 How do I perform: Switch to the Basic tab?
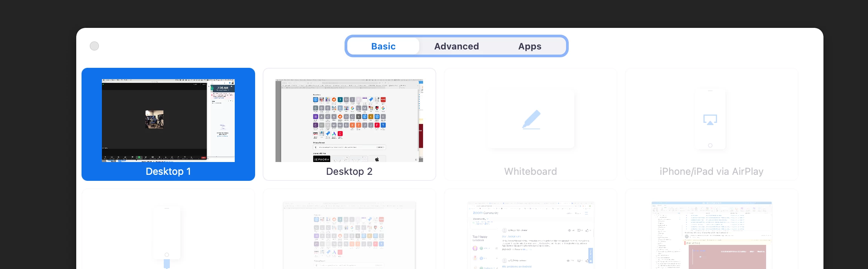(383, 46)
